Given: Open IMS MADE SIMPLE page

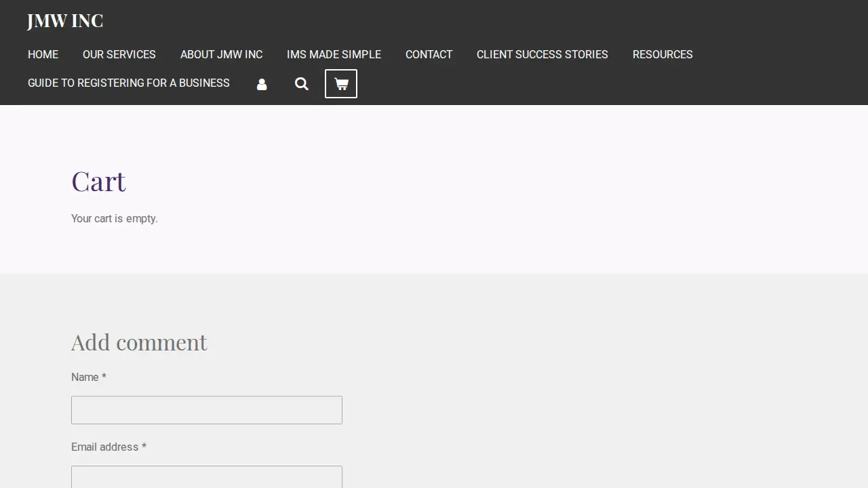Looking at the screenshot, I should [x=334, y=54].
